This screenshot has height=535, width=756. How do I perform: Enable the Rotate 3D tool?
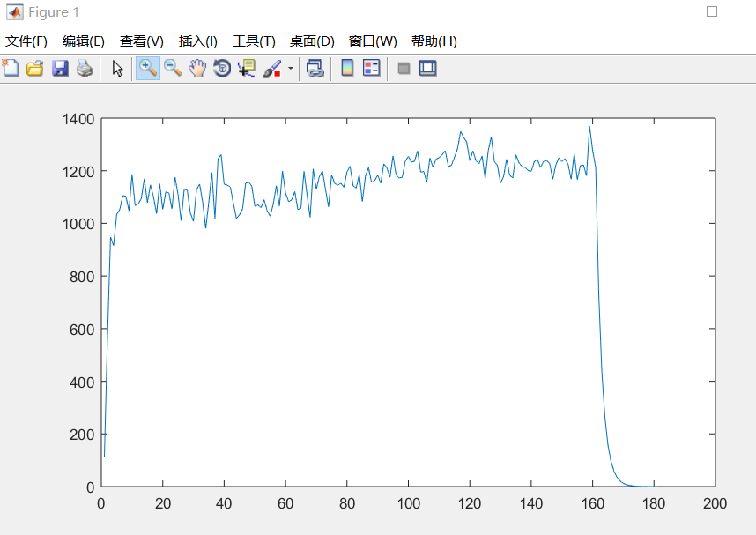(220, 69)
